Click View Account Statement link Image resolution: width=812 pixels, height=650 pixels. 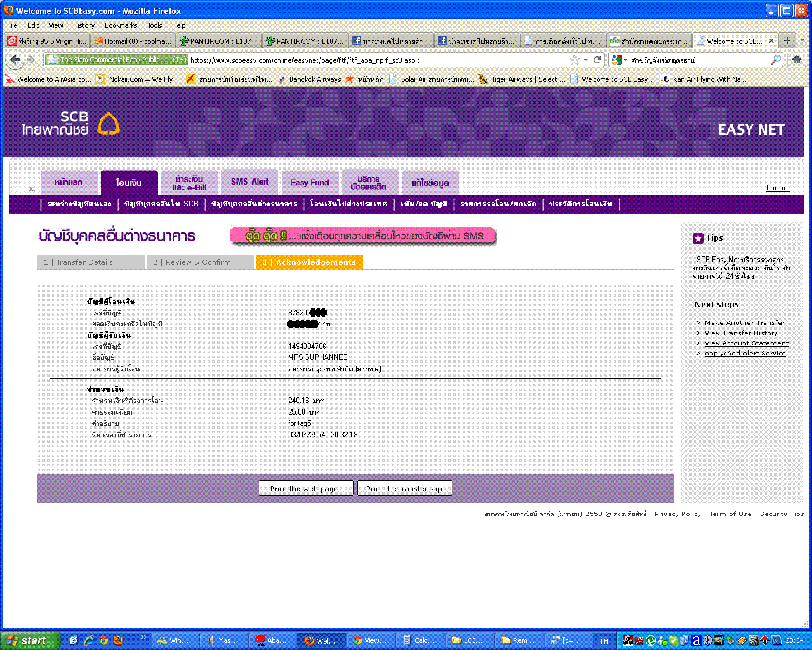pyautogui.click(x=747, y=343)
